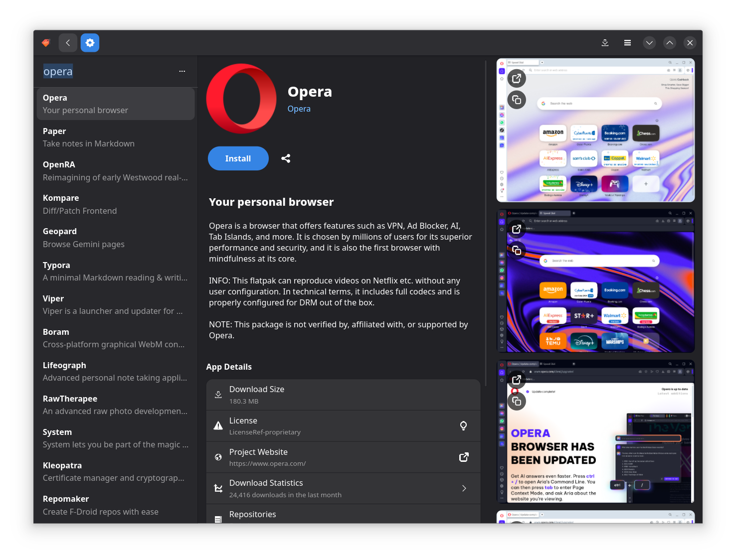The image size is (736, 560).
Task: Copy the dark speed dial screenshot
Action: (517, 250)
